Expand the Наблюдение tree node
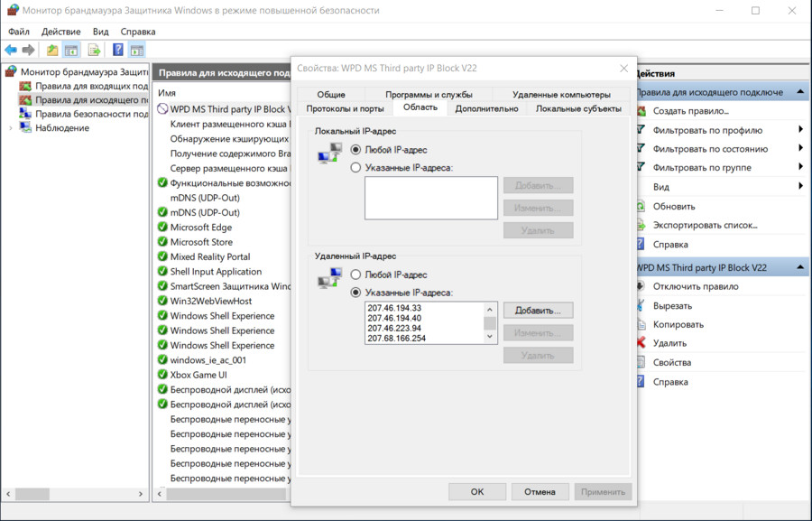Viewport: 812px width, 521px height. pyautogui.click(x=10, y=128)
